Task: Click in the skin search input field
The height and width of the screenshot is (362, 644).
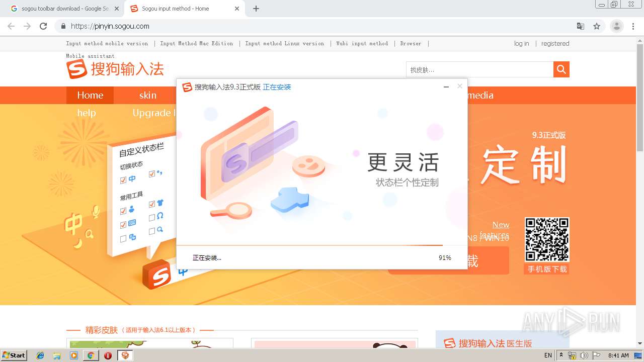Action: (479, 69)
